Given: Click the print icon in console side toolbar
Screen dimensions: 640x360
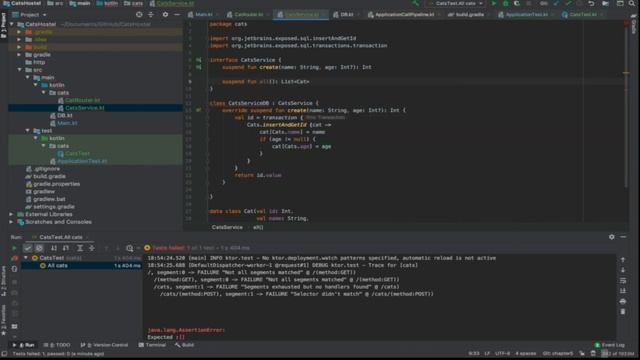Looking at the screenshot, I should point(623,301).
